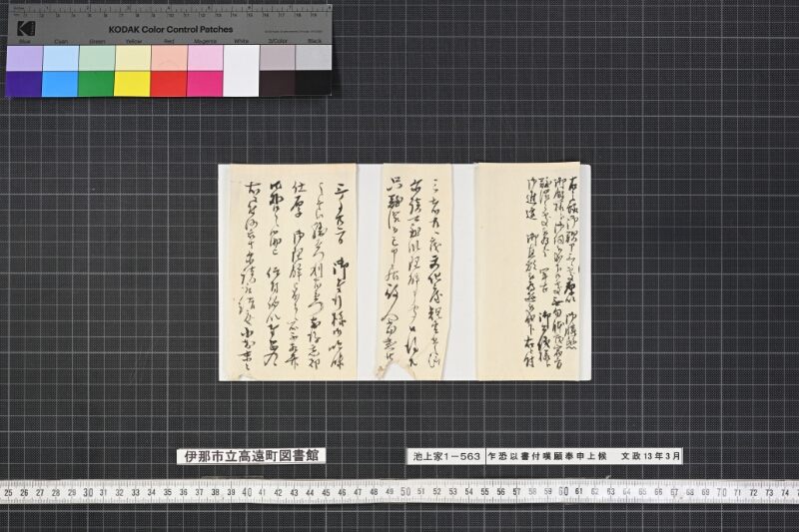Click the number 60 on the ruler
This screenshot has width=799, height=532.
(563, 492)
